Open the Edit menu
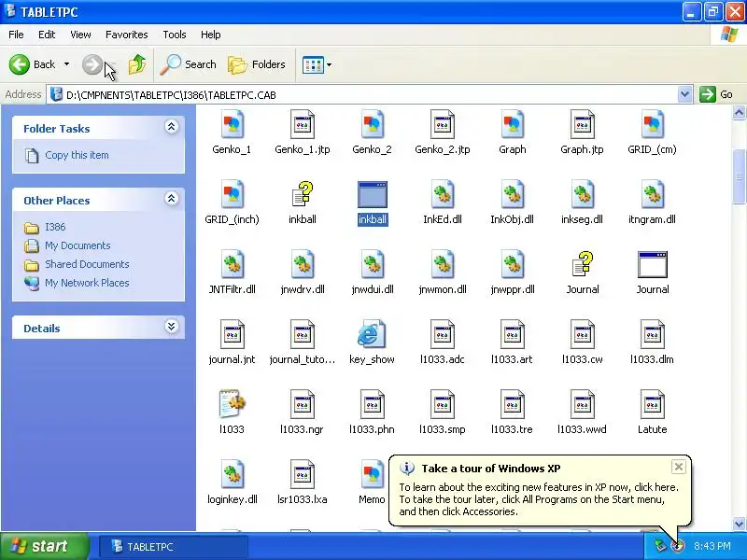747x560 pixels. coord(47,35)
